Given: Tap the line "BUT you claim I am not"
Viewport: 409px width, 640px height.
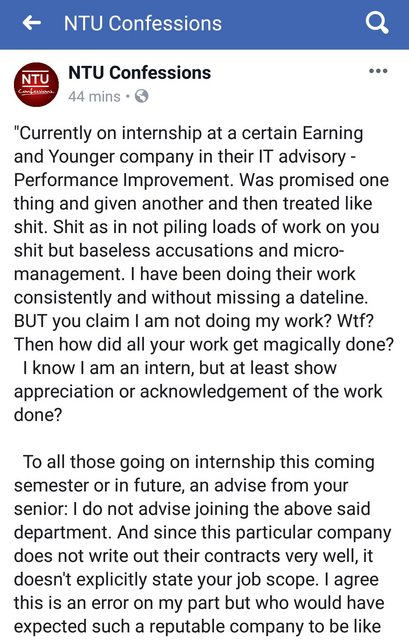Looking at the screenshot, I should point(193,321).
